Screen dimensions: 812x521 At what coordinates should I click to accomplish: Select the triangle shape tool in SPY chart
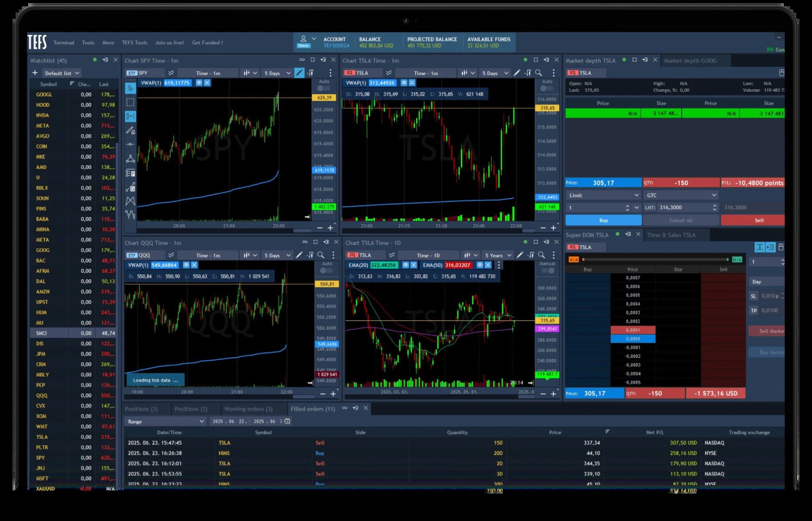point(130,159)
